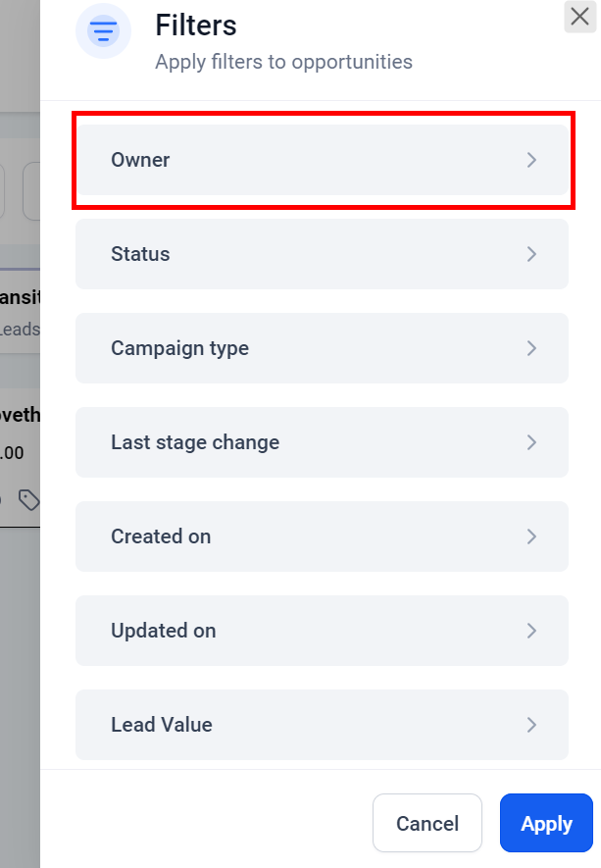This screenshot has width=601, height=868.
Task: Expand the Owner chevron arrow
Action: 531,160
